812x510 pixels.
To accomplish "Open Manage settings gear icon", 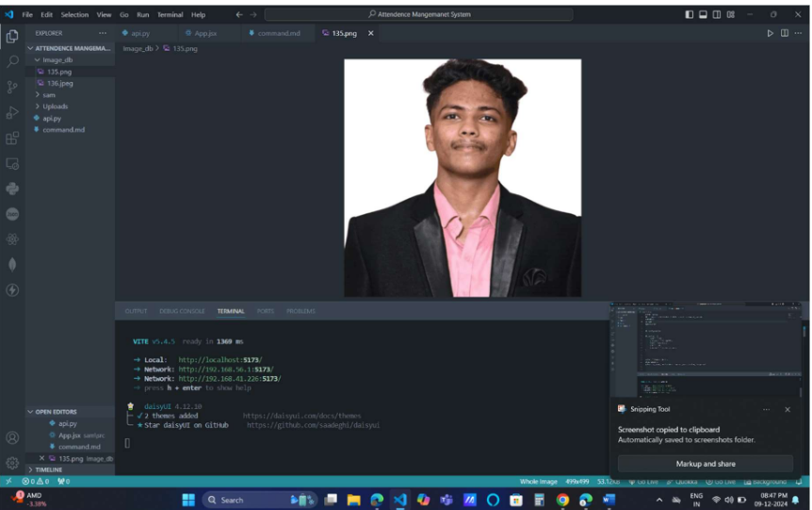I will click(12, 463).
